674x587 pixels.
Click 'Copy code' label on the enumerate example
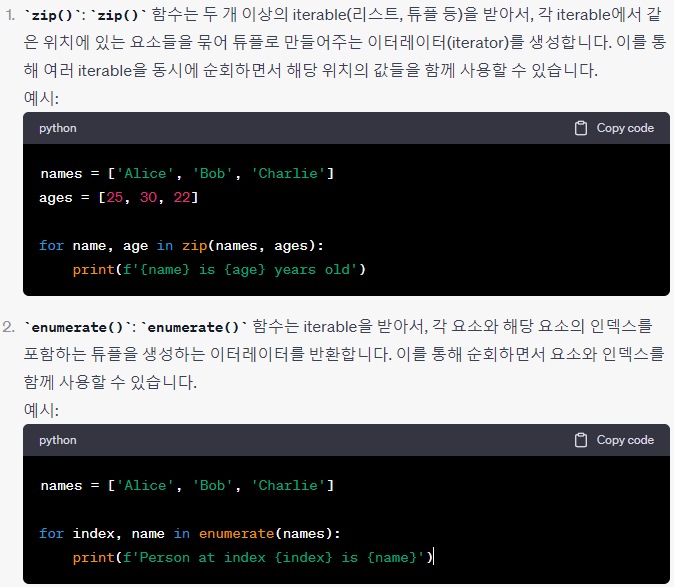pos(625,440)
